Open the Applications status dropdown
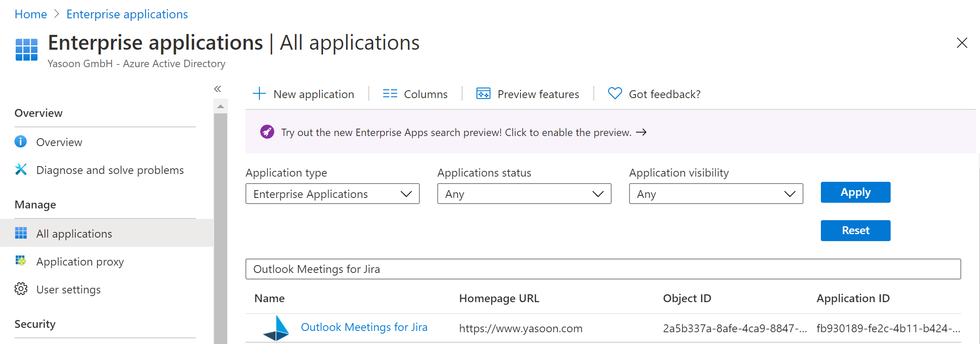980x344 pixels. (x=524, y=194)
